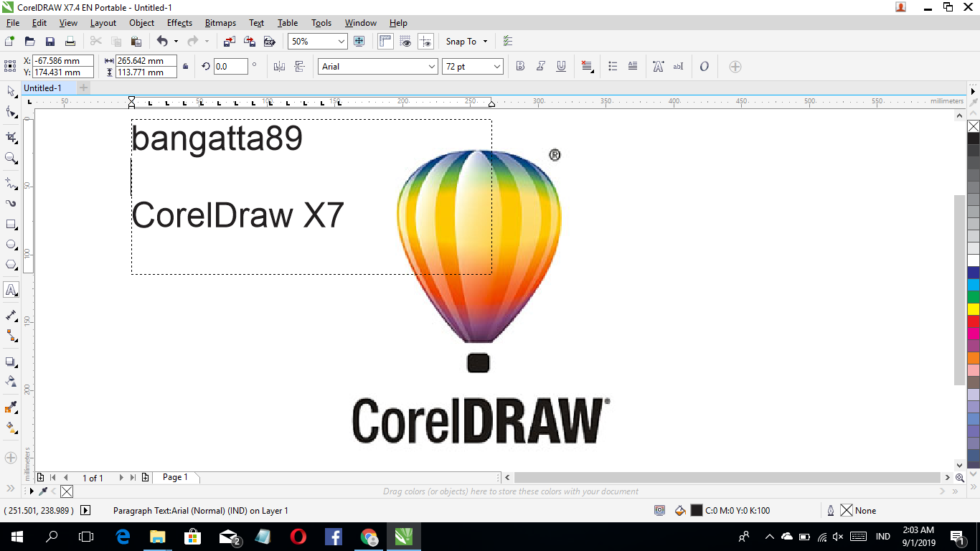Select the Crop tool

(11, 137)
